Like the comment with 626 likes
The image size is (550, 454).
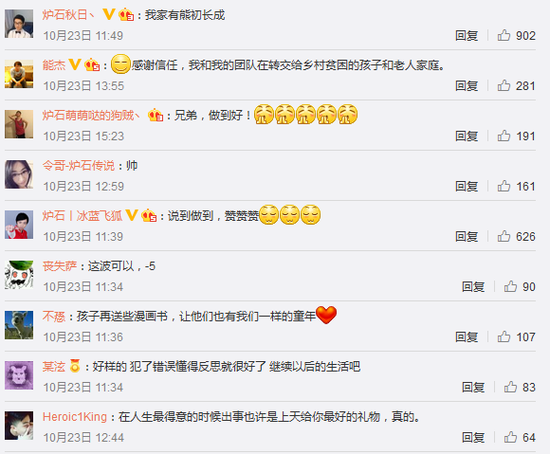[504, 236]
